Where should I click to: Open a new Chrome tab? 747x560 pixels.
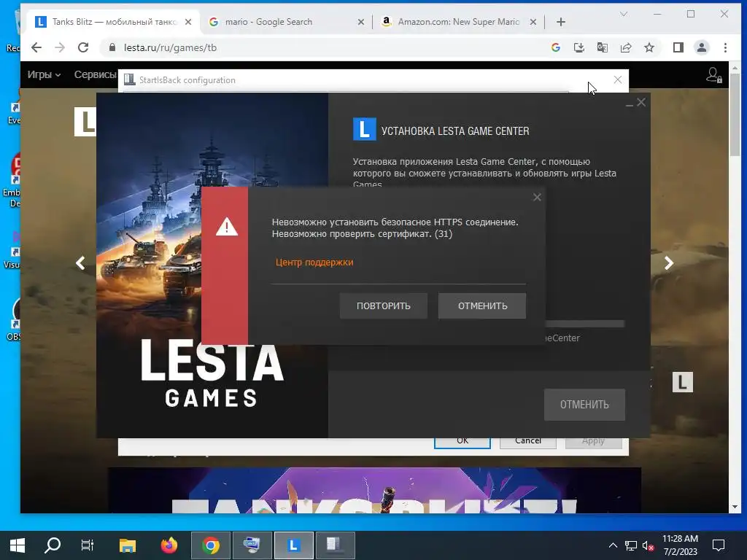[561, 22]
